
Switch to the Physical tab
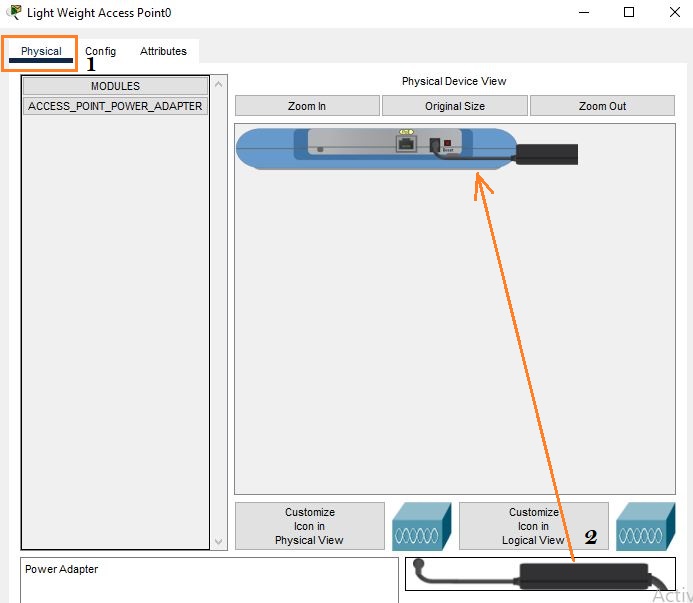click(x=41, y=51)
